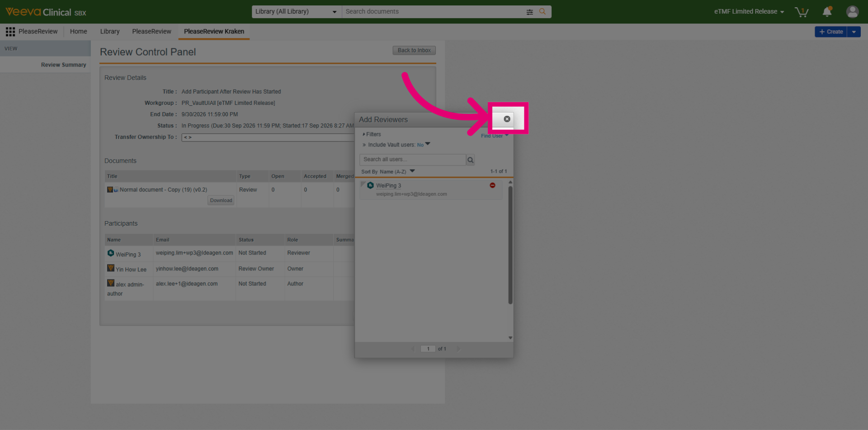868x430 pixels.
Task: Open the cart icon
Action: [x=802, y=12]
